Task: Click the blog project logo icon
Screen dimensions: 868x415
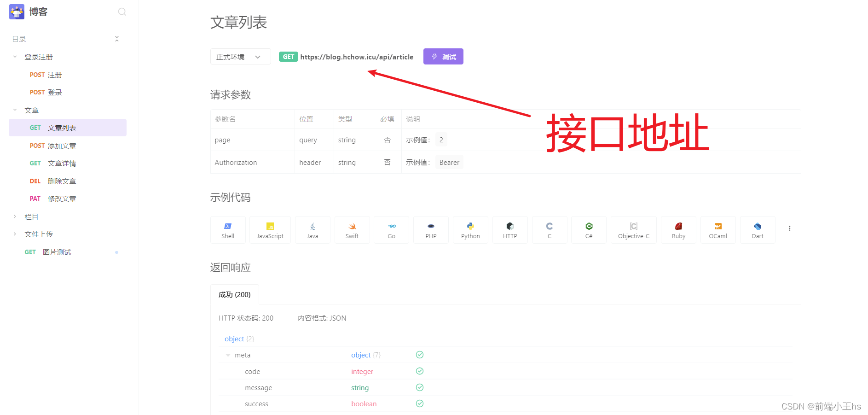Action: [17, 12]
